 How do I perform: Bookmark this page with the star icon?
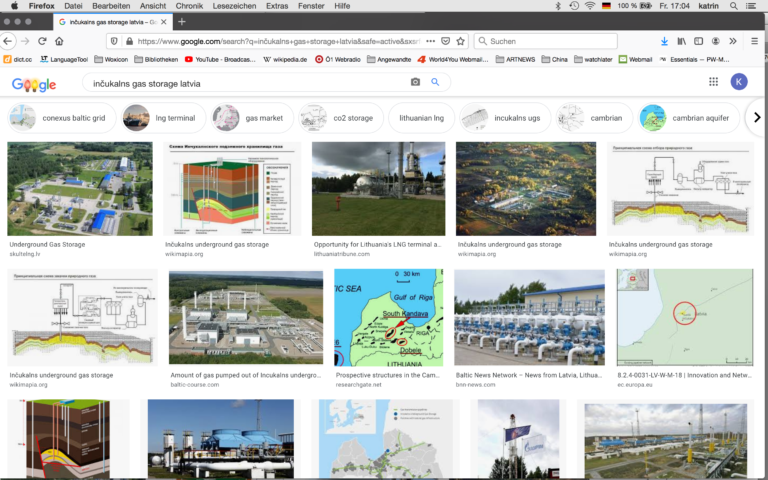coord(460,42)
